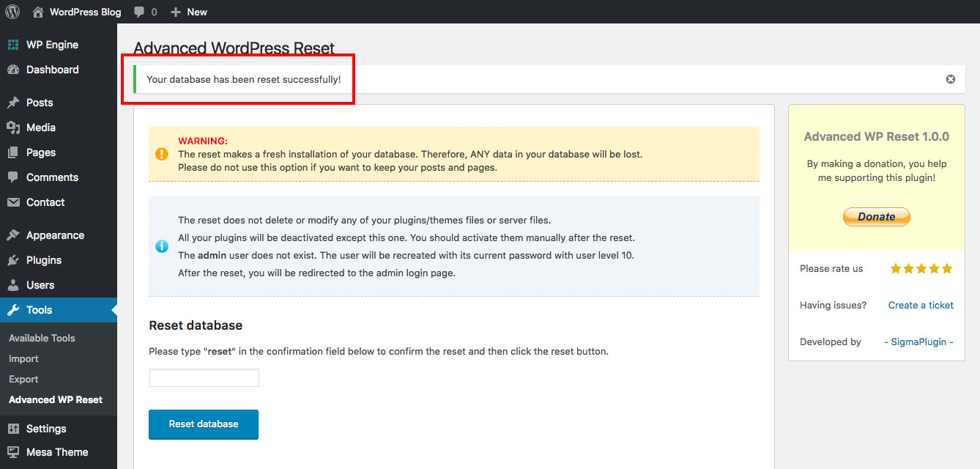Open the Export submenu item
Screen dimensions: 980x469
[23, 379]
